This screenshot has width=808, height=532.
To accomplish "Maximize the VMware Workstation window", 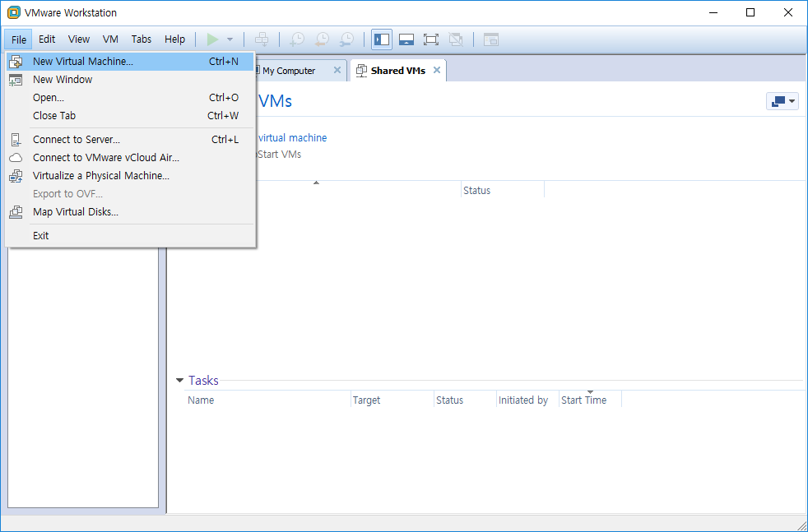I will (x=750, y=12).
